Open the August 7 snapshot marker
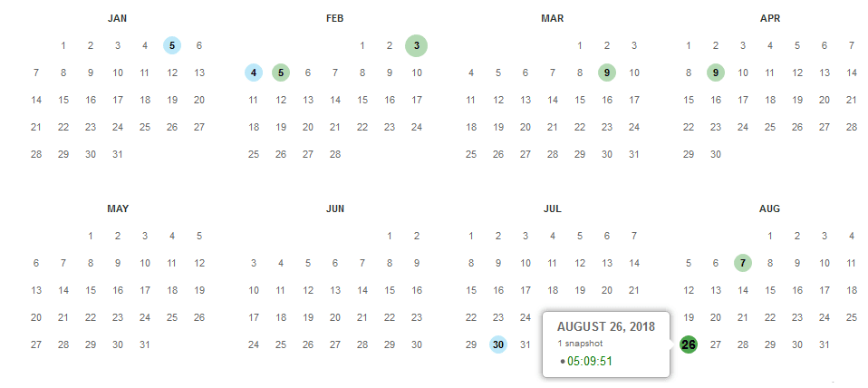 [x=743, y=263]
